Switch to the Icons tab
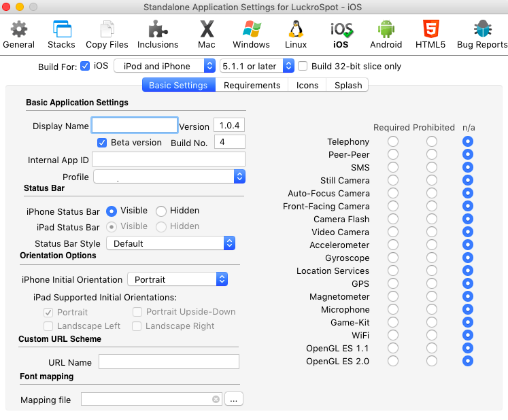Image resolution: width=508 pixels, height=420 pixels. 307,85
